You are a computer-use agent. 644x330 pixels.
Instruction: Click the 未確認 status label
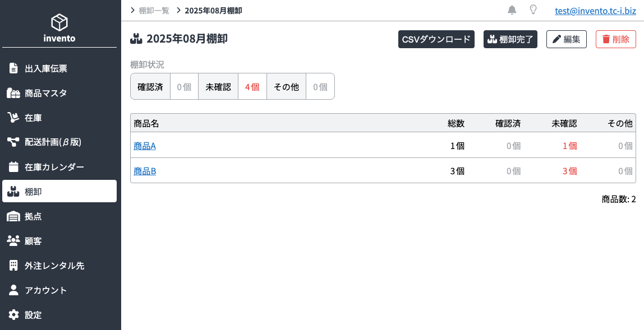[218, 87]
